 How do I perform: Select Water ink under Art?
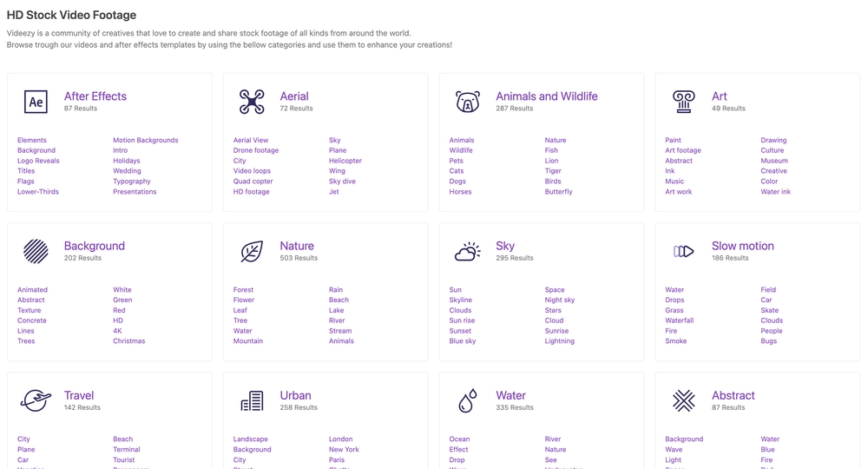click(775, 192)
